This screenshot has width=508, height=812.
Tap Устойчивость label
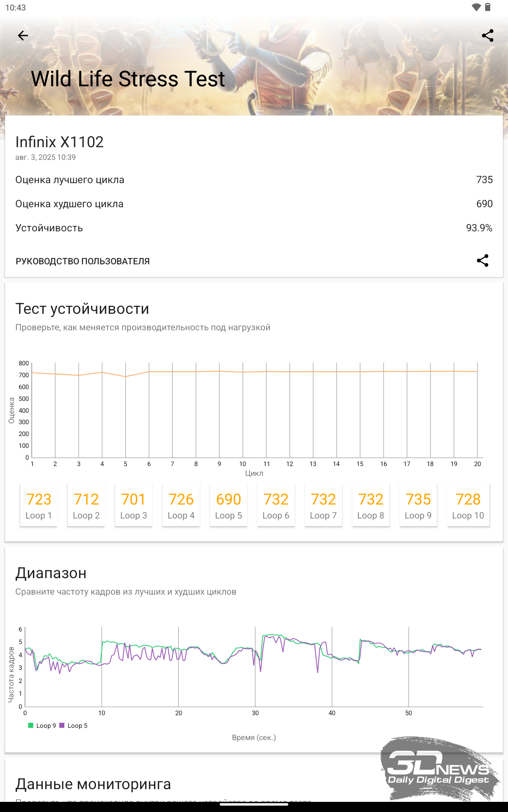49,228
